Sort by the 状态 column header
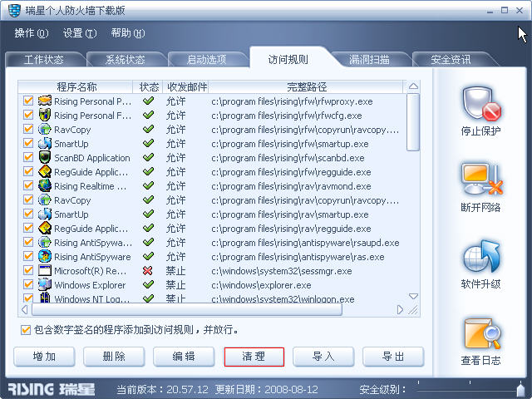532x399 pixels. pos(148,86)
